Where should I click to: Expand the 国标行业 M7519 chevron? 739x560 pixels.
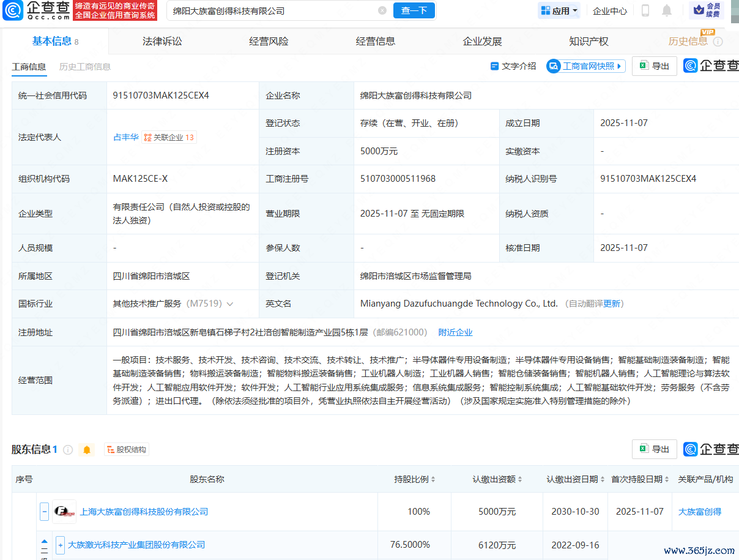(x=230, y=304)
